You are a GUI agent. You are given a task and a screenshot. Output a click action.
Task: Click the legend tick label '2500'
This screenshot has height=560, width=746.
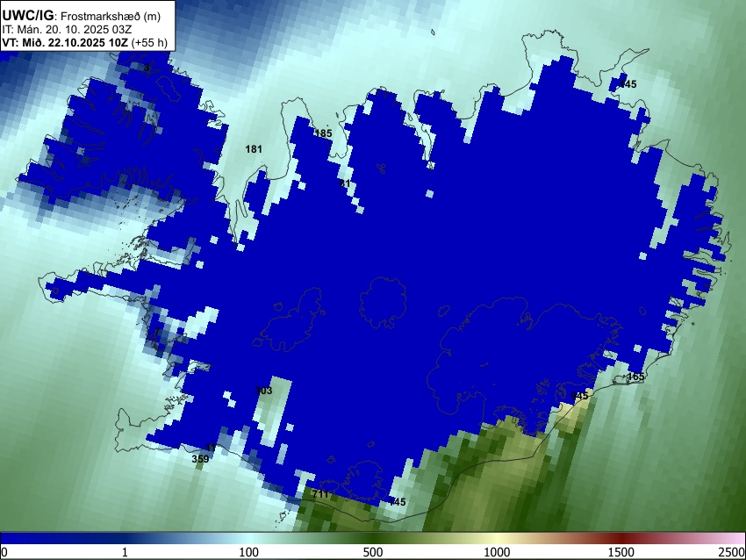[732, 552]
